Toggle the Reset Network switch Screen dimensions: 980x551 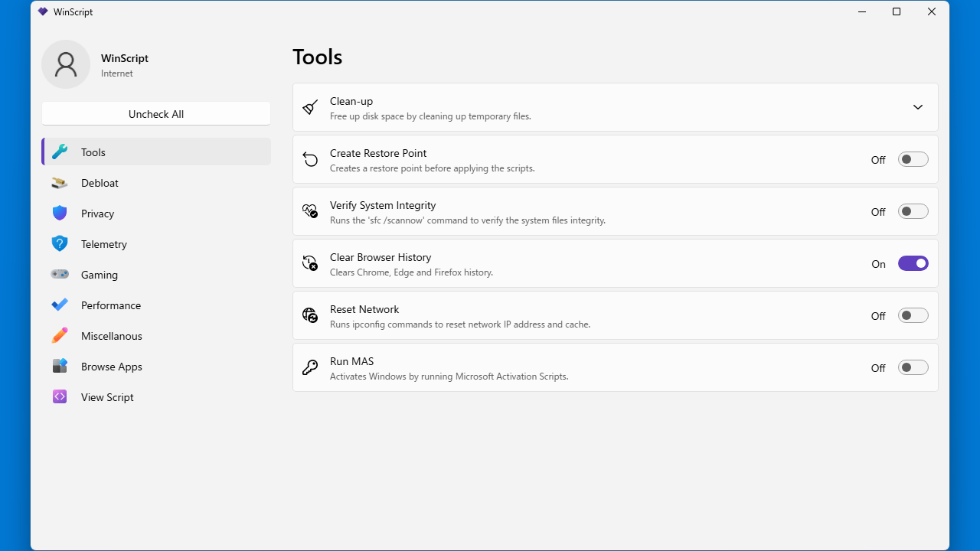[913, 315]
